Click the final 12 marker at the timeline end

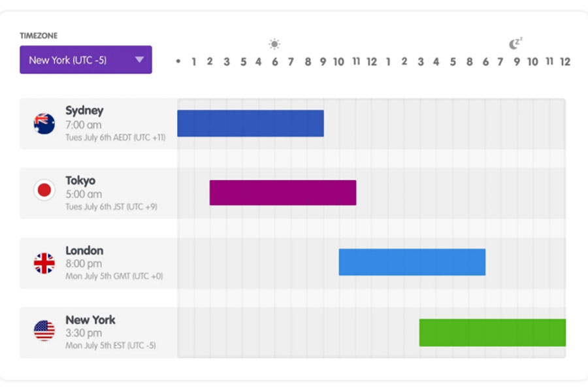tap(565, 61)
